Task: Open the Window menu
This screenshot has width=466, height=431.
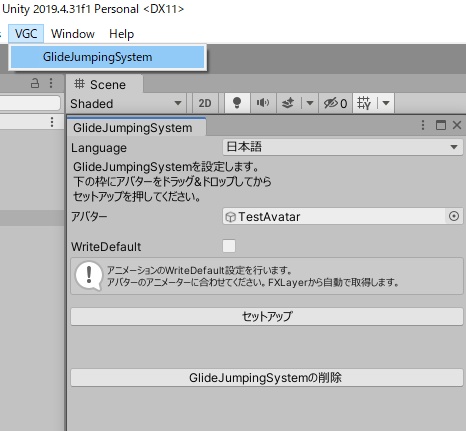Action: [x=73, y=34]
